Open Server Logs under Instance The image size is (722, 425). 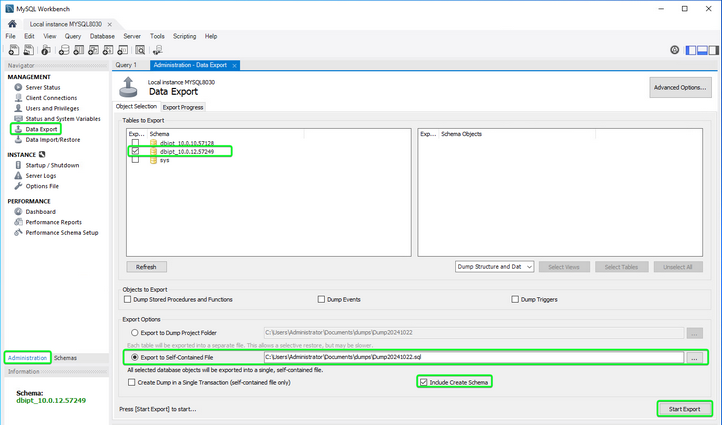click(41, 175)
